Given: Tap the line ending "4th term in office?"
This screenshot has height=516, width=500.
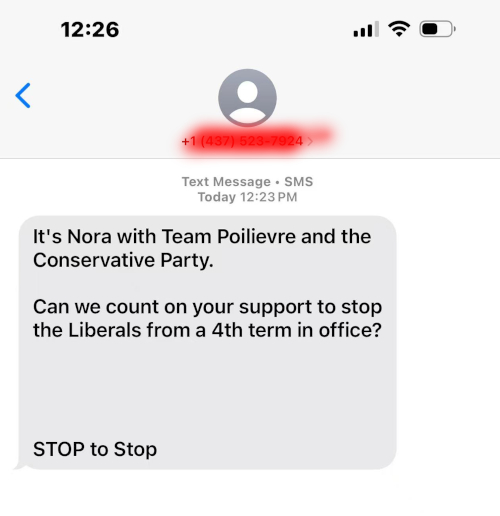Looking at the screenshot, I should coord(207,330).
